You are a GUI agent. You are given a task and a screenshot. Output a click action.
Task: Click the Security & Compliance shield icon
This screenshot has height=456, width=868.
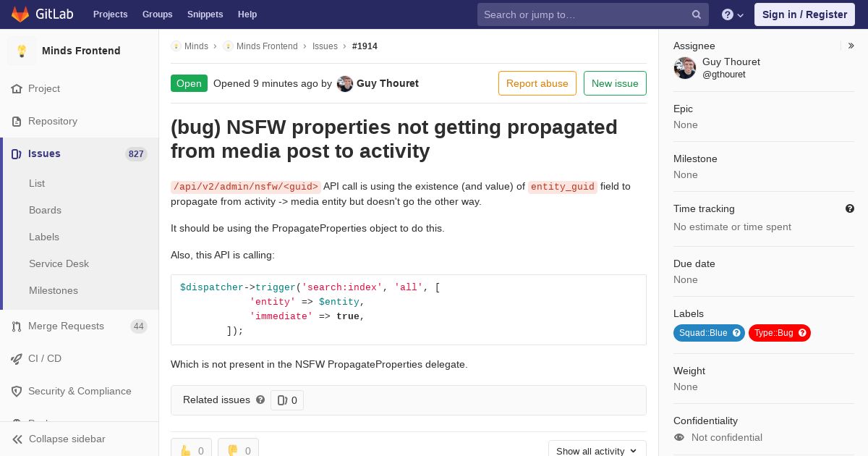click(x=17, y=392)
